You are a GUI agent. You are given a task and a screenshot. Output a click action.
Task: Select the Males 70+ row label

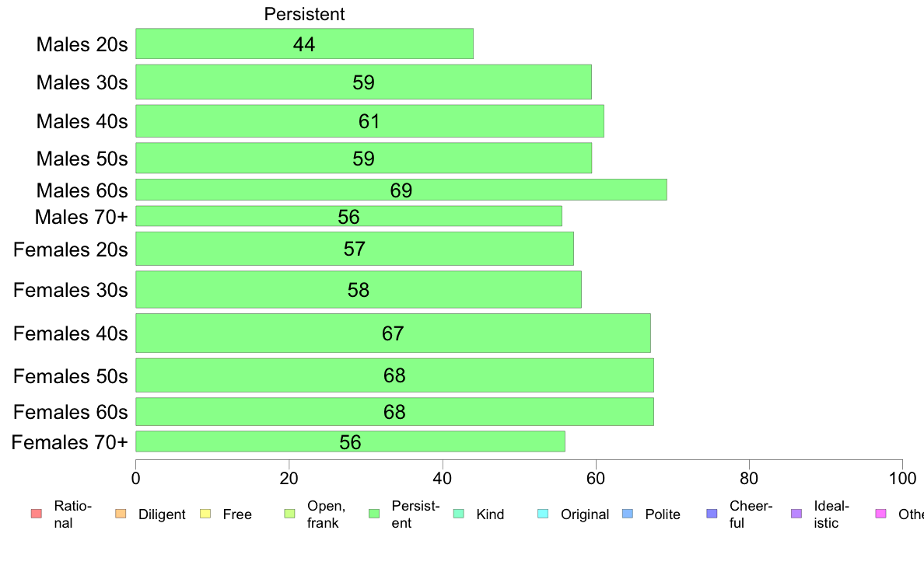point(82,217)
